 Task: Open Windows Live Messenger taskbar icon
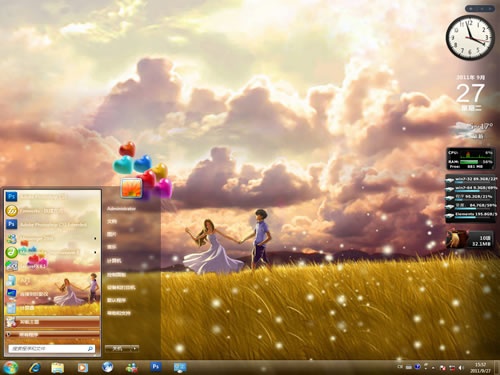click(132, 367)
